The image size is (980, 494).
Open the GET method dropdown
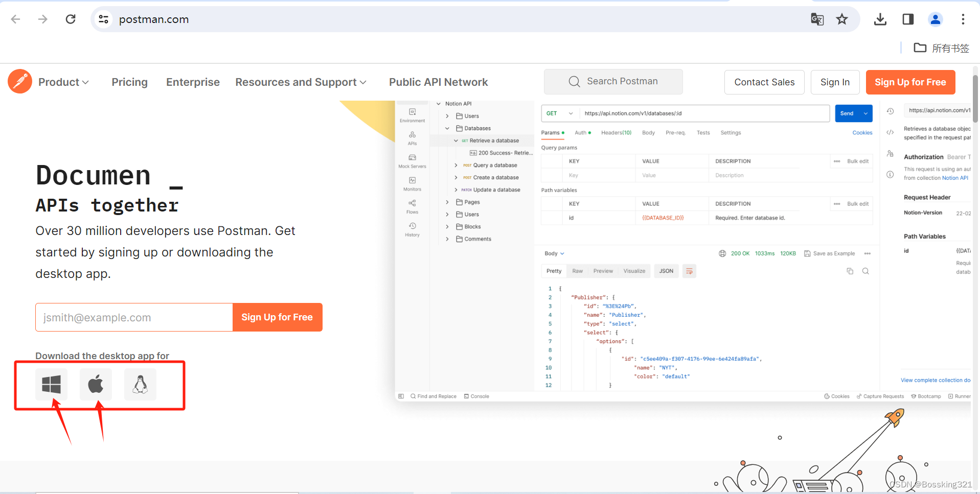coord(560,113)
